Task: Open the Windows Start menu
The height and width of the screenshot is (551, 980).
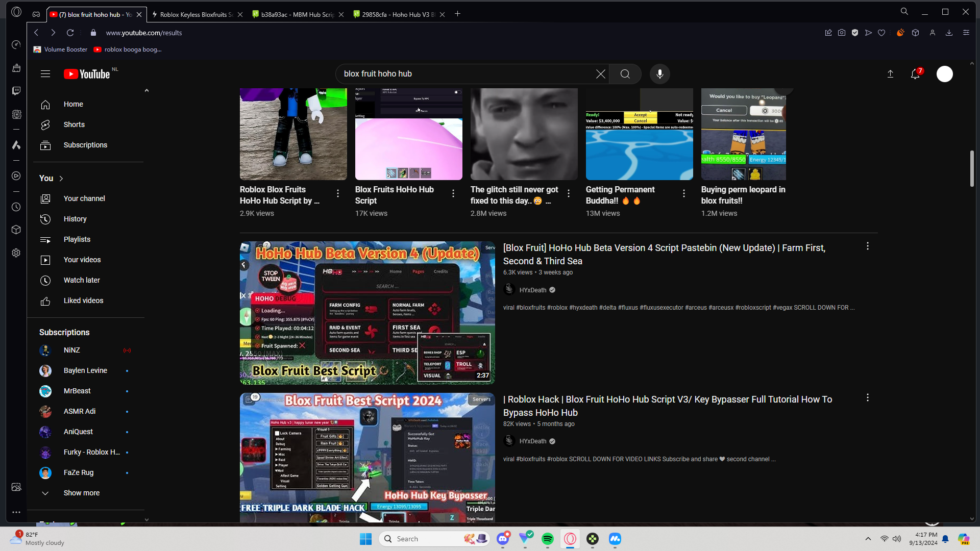Action: point(365,539)
